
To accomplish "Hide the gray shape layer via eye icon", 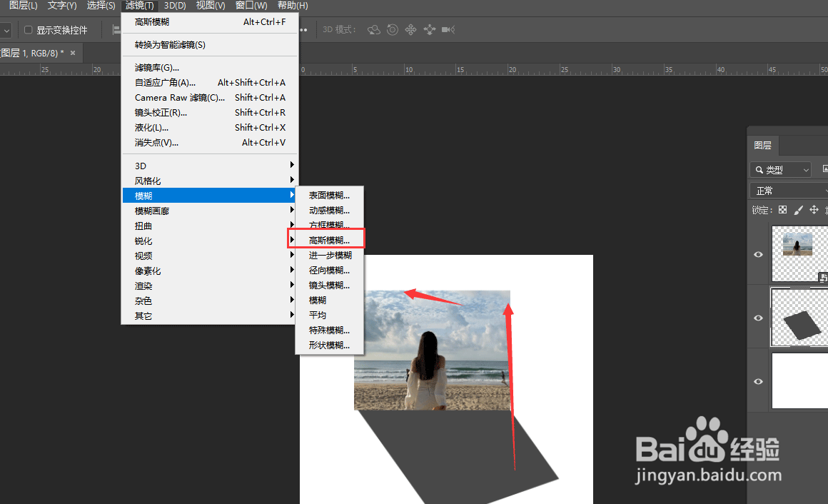I will pos(758,318).
